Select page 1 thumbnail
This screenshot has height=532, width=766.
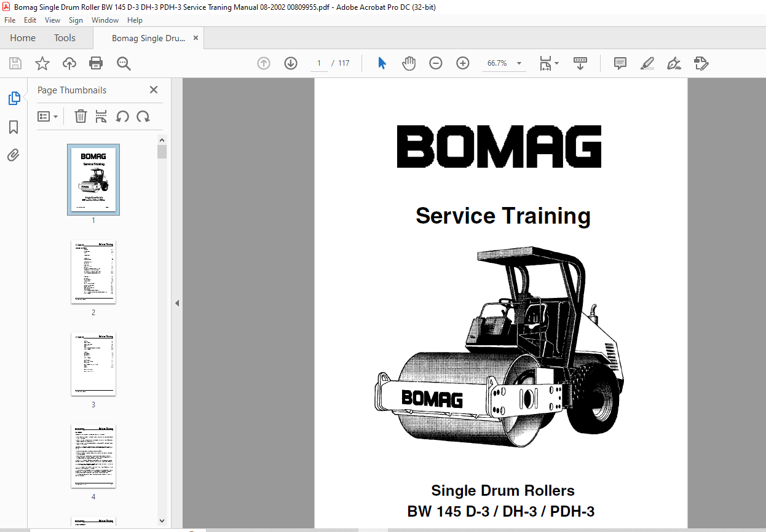click(x=93, y=179)
